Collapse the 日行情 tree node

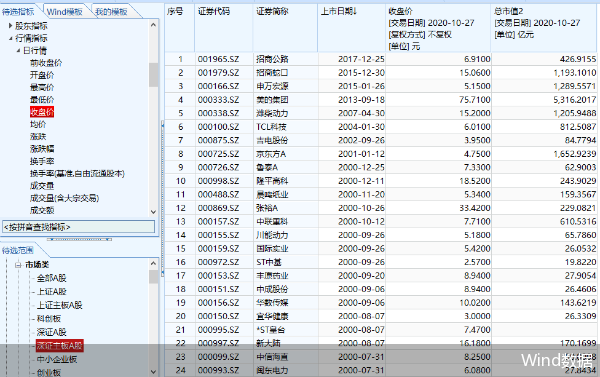click(x=18, y=50)
